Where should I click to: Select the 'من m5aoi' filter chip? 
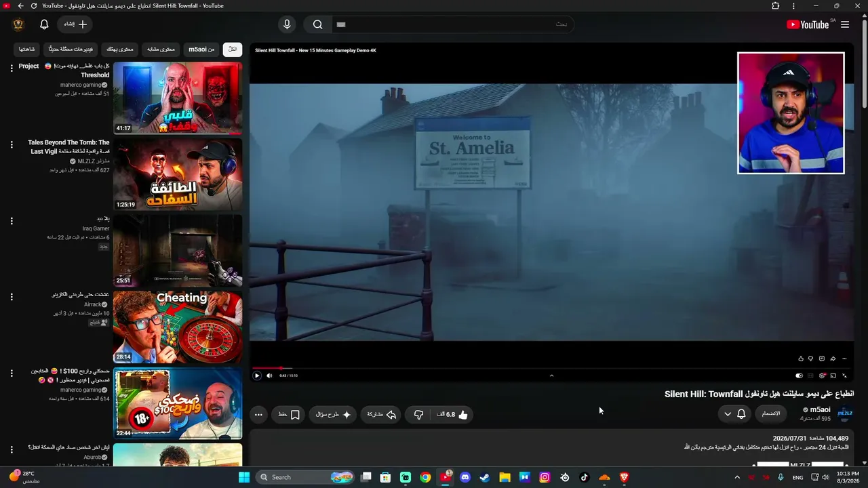click(201, 49)
